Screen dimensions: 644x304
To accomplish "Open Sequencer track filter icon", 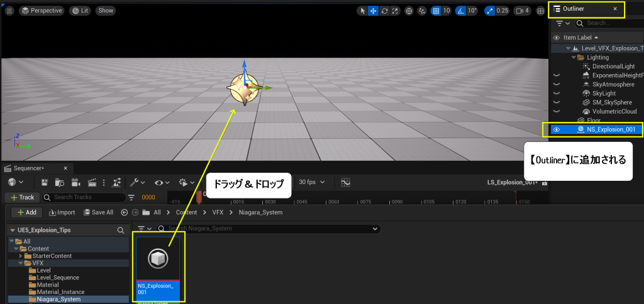I will 131,197.
